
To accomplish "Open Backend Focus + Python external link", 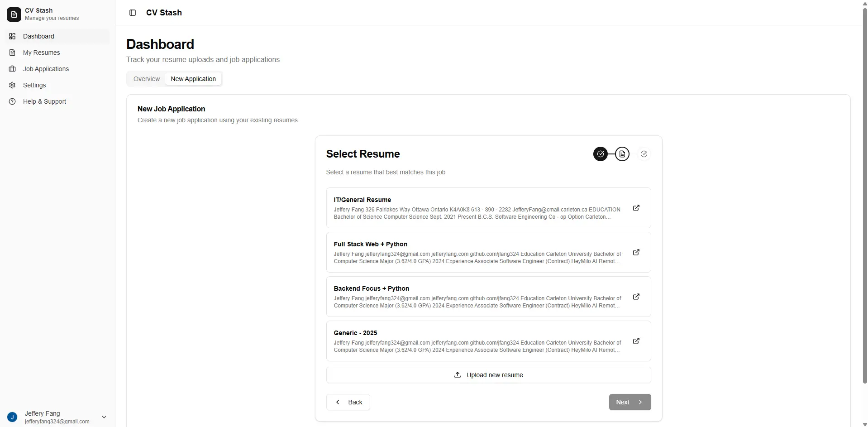I will (x=636, y=297).
